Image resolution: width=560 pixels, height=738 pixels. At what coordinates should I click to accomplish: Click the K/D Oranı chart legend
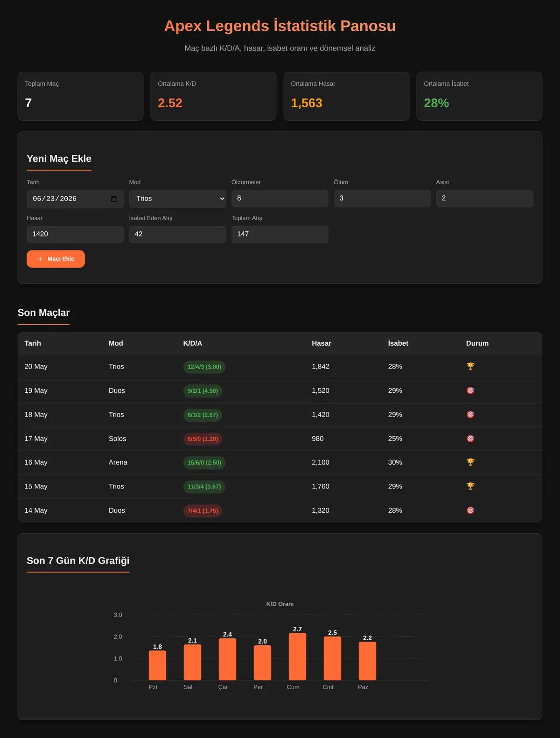pyautogui.click(x=280, y=604)
